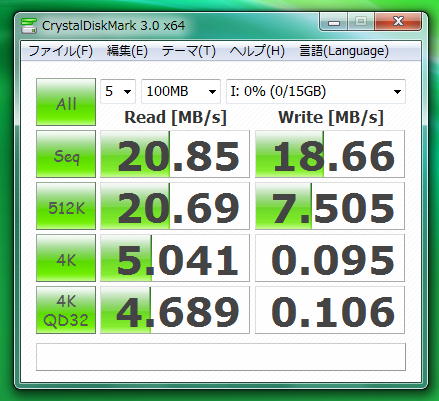439x401 pixels.
Task: Start the 512K benchmark test
Action: (x=66, y=206)
